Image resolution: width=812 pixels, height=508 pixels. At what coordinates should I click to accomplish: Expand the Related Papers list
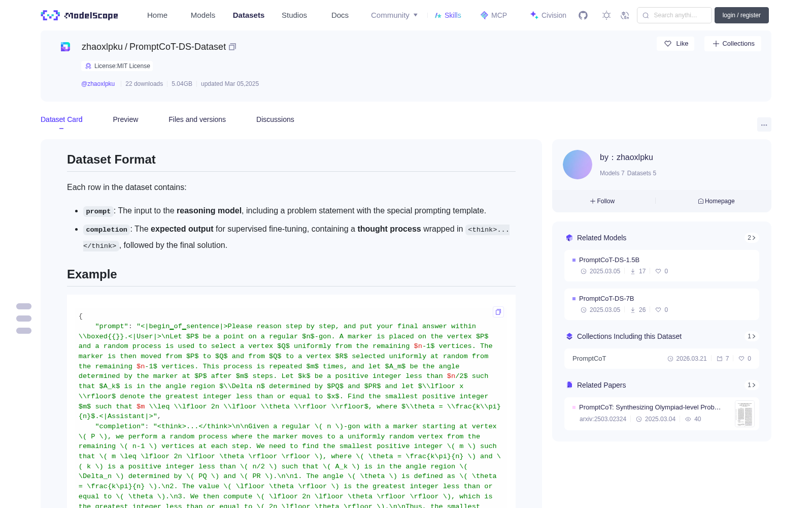752,385
